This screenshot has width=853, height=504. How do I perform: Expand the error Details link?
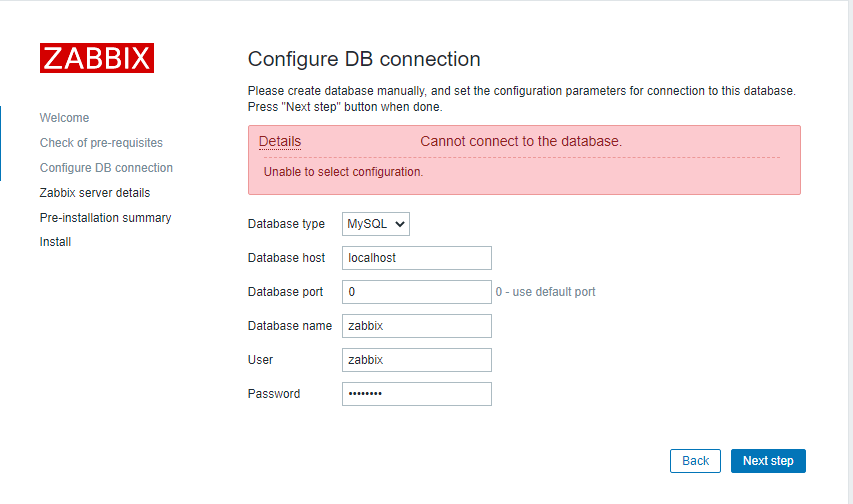pyautogui.click(x=280, y=142)
